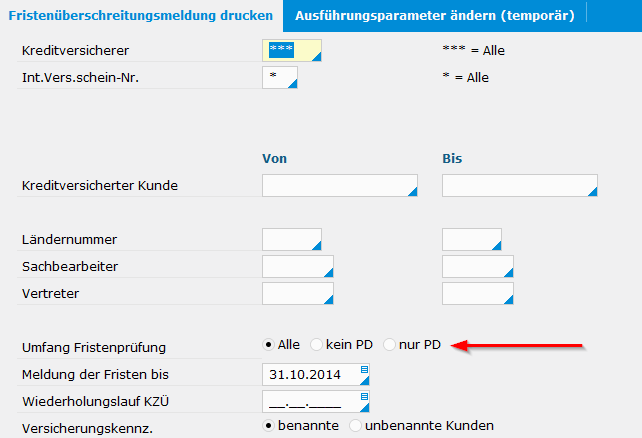Click the Meldung der Fristen bis date field

tap(316, 375)
